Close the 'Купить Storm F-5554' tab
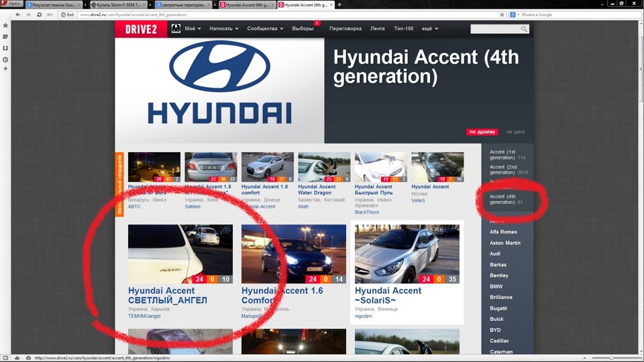 pos(144,5)
